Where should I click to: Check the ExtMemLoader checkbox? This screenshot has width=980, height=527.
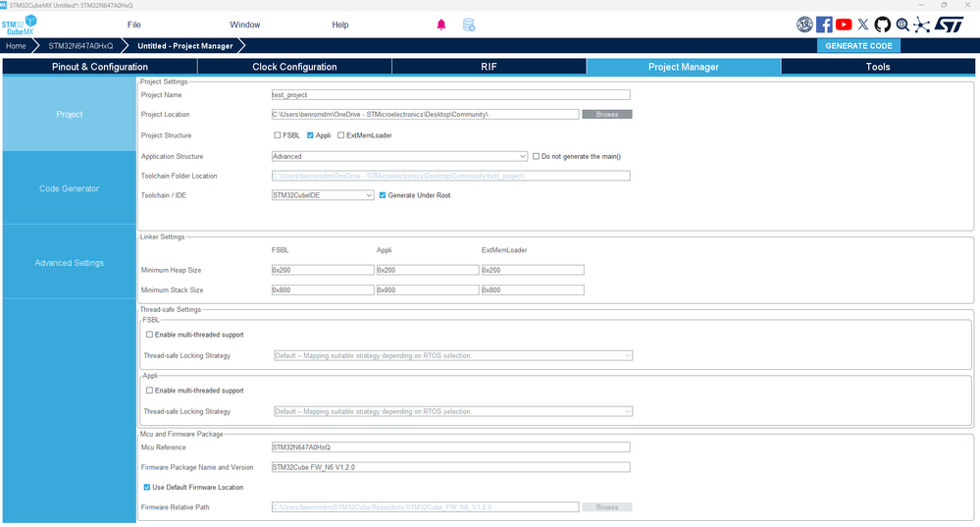[x=340, y=135]
